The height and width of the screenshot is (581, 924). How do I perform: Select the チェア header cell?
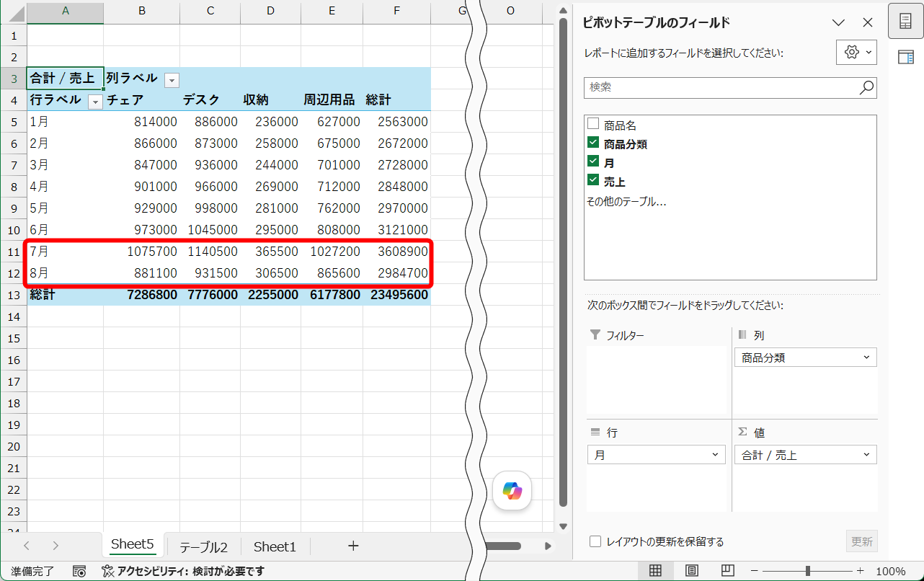coord(142,100)
